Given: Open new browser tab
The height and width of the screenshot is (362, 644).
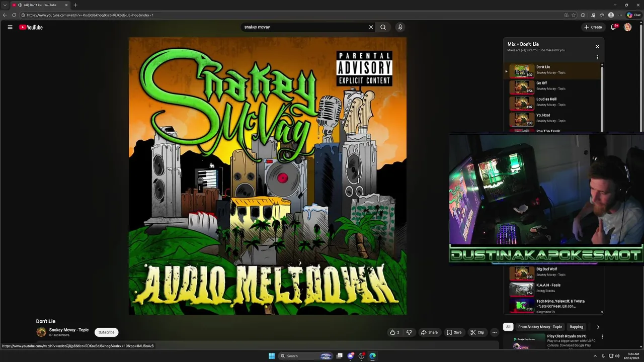Looking at the screenshot, I should pyautogui.click(x=75, y=5).
